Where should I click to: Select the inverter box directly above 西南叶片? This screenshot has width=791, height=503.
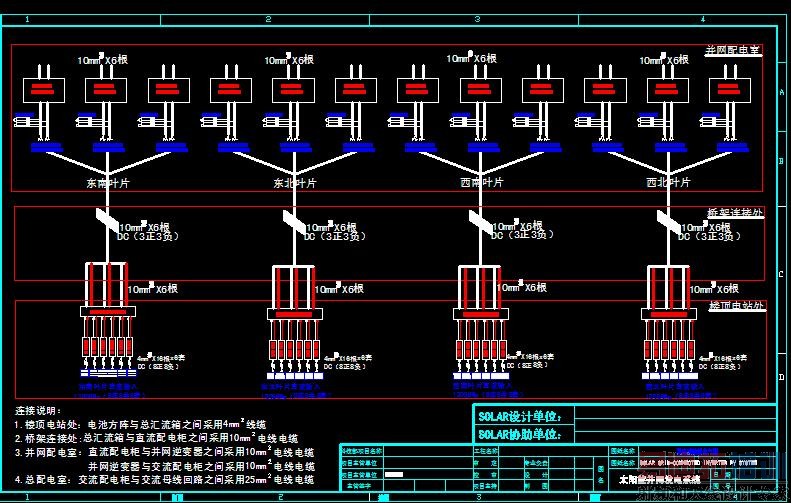tap(480, 90)
